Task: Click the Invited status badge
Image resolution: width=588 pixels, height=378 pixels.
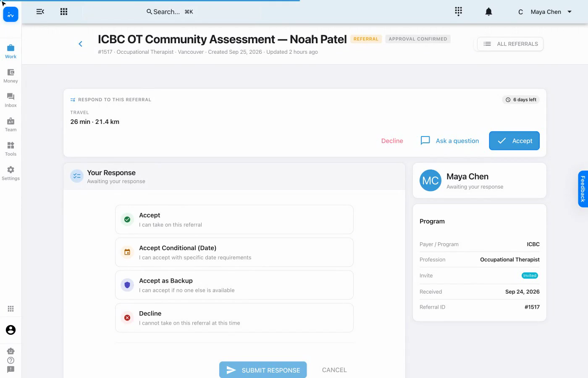Action: pos(530,276)
